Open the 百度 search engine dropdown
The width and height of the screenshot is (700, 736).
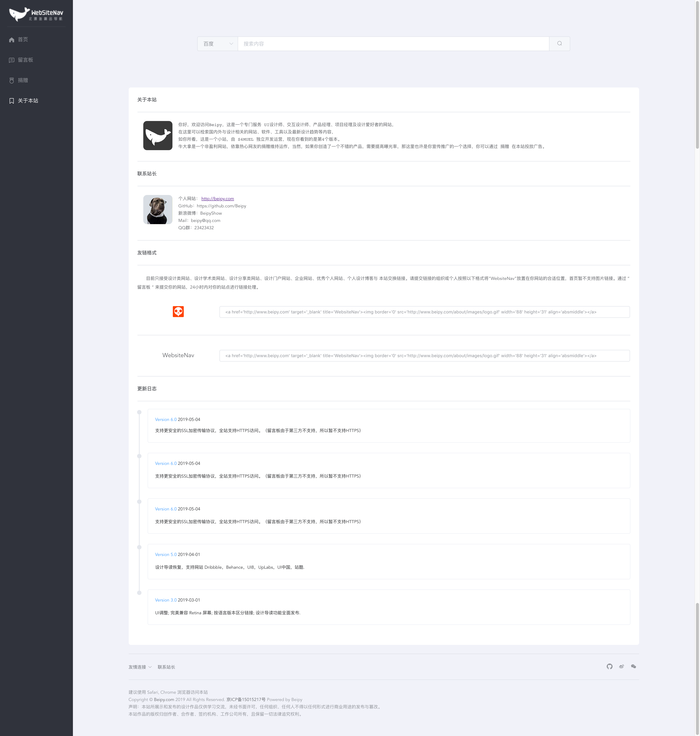point(217,44)
